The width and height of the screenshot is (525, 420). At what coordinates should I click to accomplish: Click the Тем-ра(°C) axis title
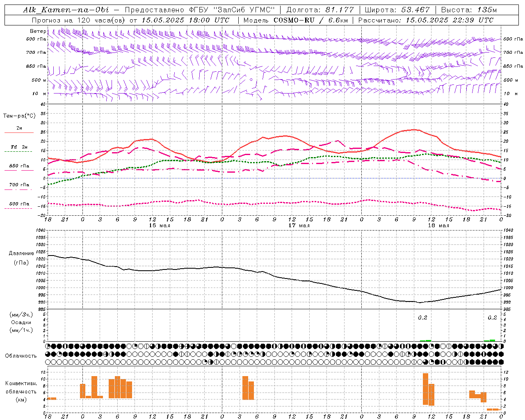[19, 116]
